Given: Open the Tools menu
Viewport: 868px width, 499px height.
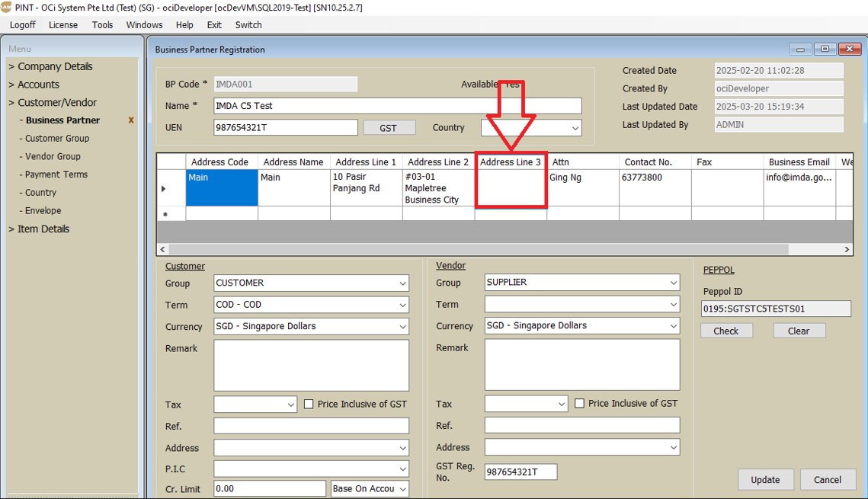Looking at the screenshot, I should [102, 24].
